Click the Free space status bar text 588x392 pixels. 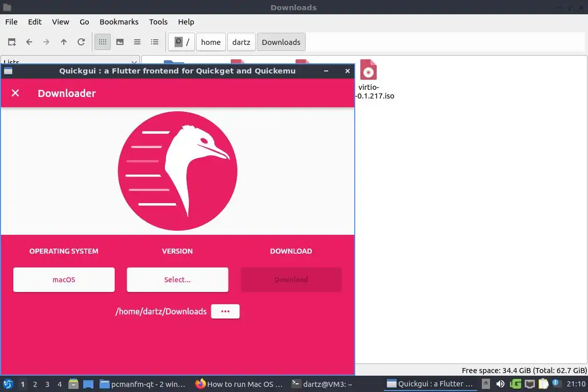(524, 370)
